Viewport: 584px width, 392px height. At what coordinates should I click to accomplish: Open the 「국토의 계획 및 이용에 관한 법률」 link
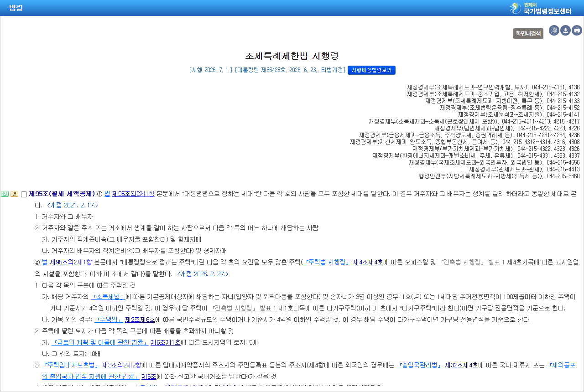[100, 342]
